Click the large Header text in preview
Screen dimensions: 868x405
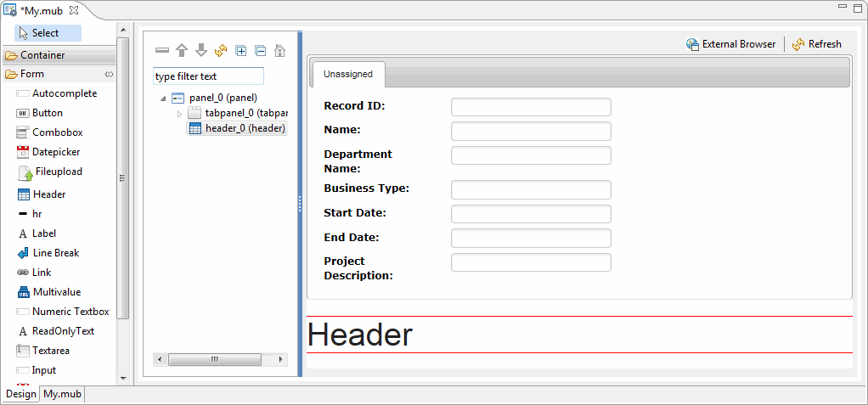pyautogui.click(x=360, y=335)
